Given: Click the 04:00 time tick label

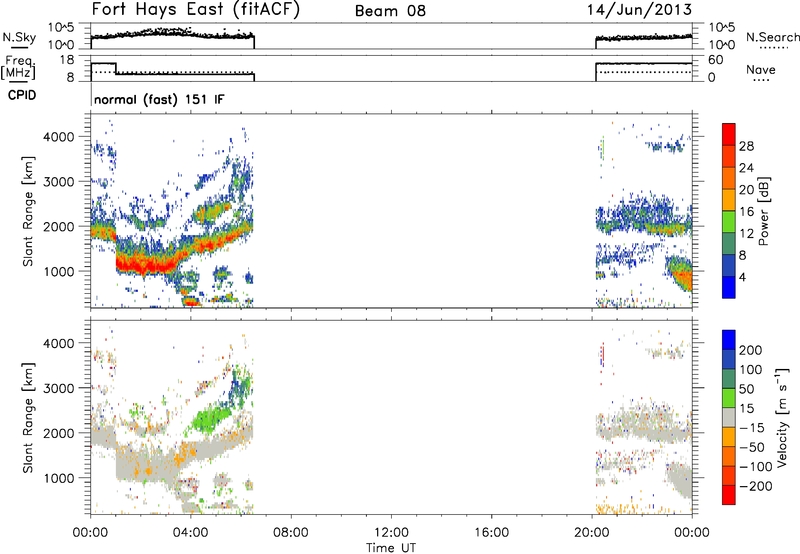Looking at the screenshot, I should tap(190, 533).
